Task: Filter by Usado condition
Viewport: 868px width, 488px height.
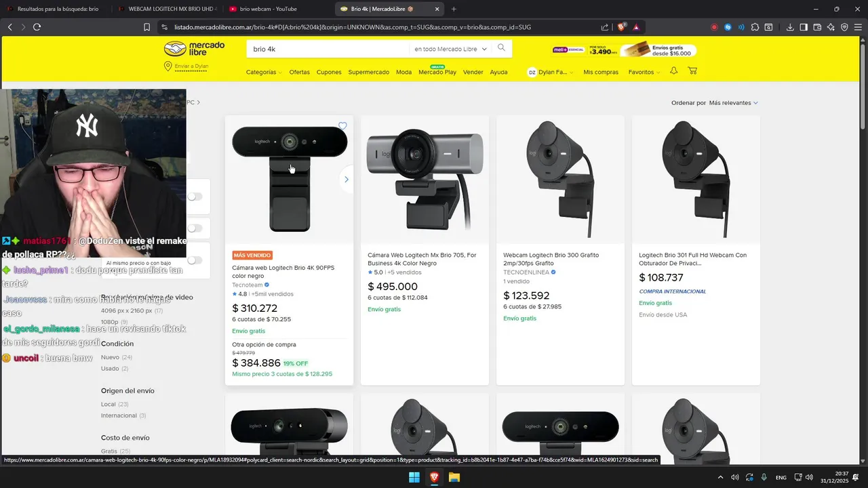Action: click(x=114, y=369)
